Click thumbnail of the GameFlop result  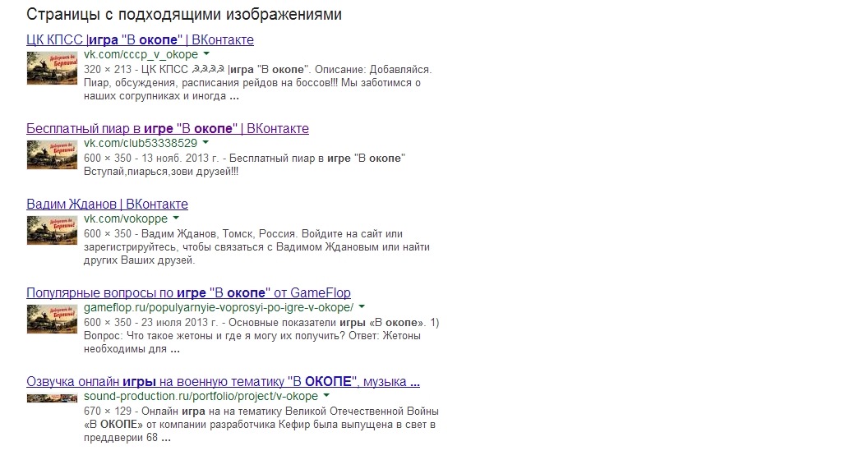[x=52, y=319]
